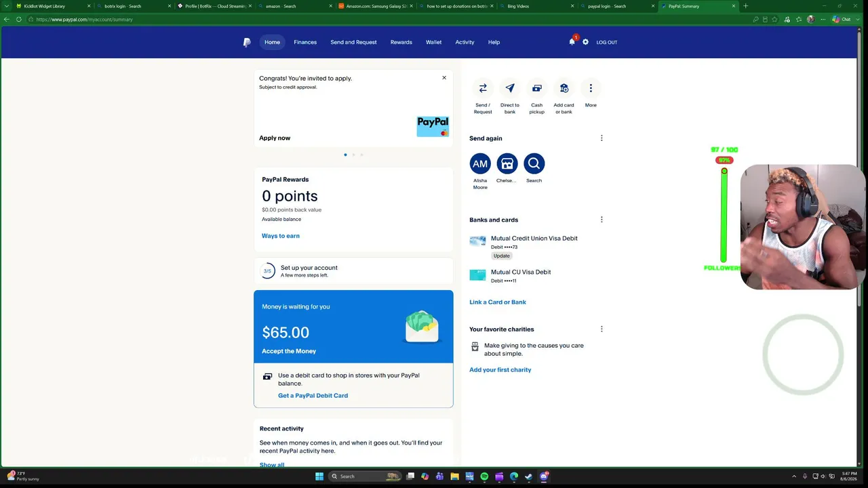
Task: Click Get a PayPal Debit Card
Action: click(x=313, y=396)
